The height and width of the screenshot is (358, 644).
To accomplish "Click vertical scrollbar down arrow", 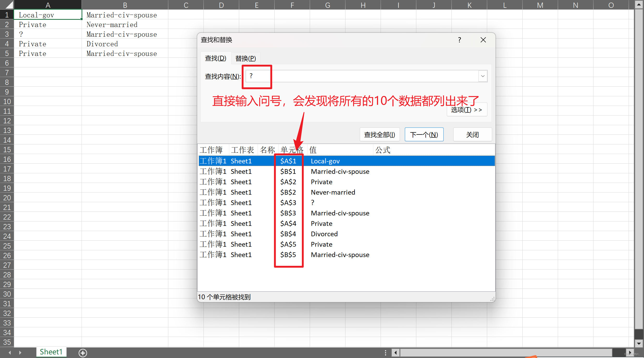I will coord(639,343).
